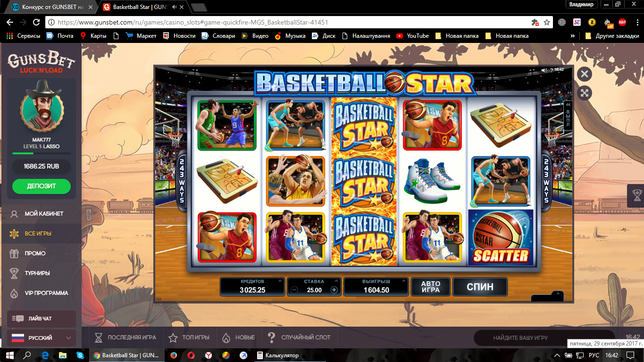
Task: Open the Налаштування bookmark
Action: coord(366,35)
